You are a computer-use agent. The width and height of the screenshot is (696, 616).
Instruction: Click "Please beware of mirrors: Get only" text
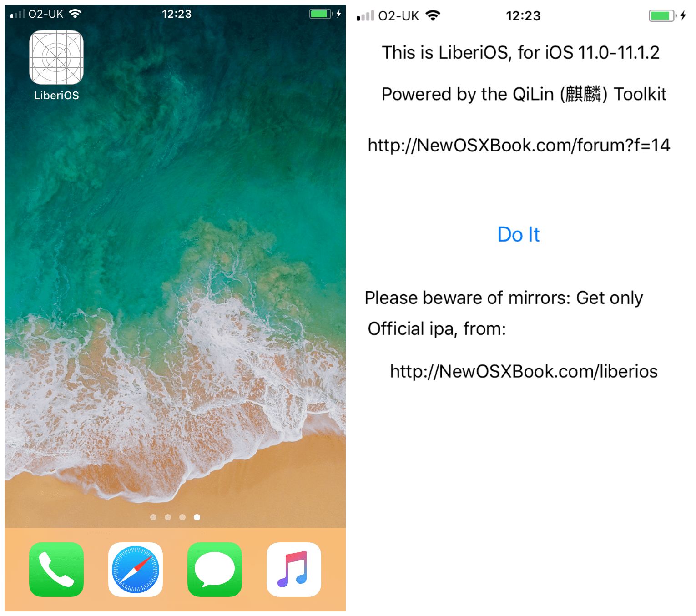504,298
